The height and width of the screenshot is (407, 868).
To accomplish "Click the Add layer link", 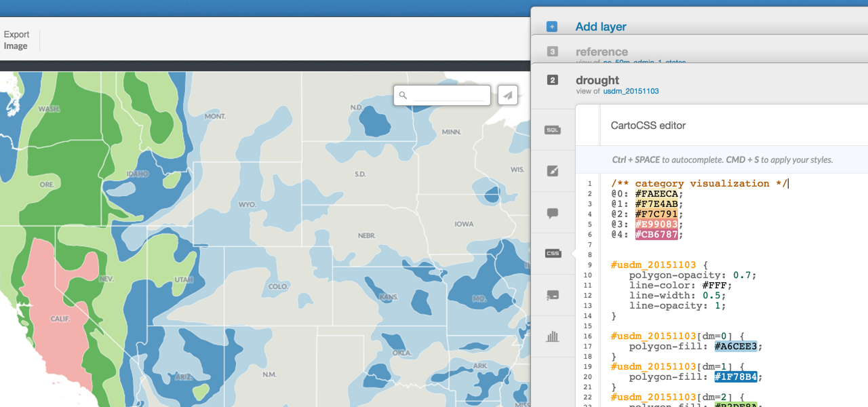I will tap(601, 27).
